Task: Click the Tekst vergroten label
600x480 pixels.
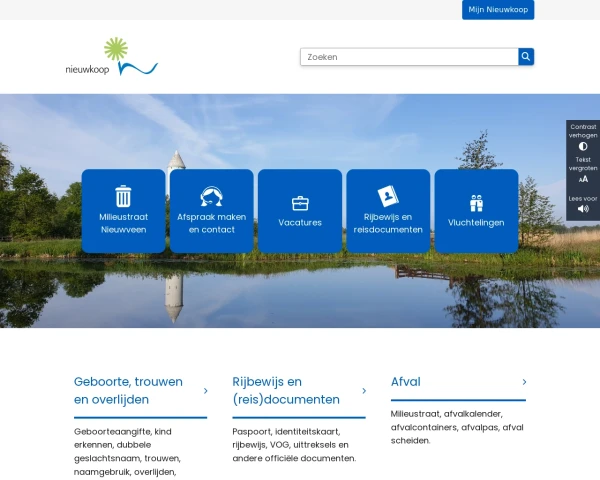Action: pyautogui.click(x=583, y=164)
